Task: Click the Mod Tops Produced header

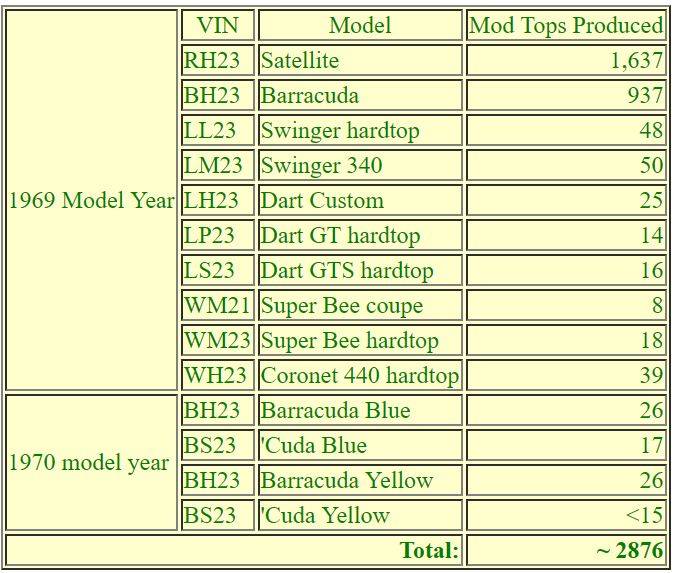Action: click(565, 25)
